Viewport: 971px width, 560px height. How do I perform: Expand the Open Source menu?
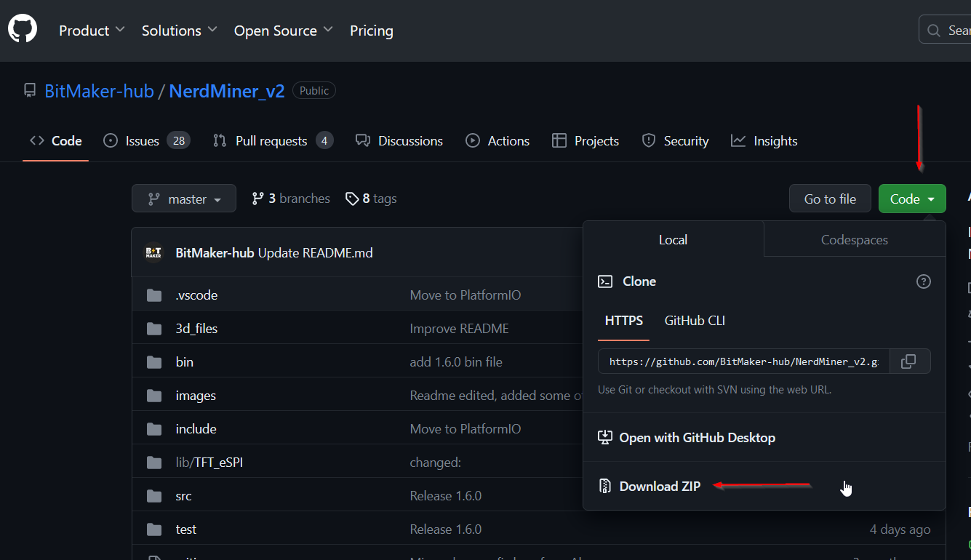[283, 31]
